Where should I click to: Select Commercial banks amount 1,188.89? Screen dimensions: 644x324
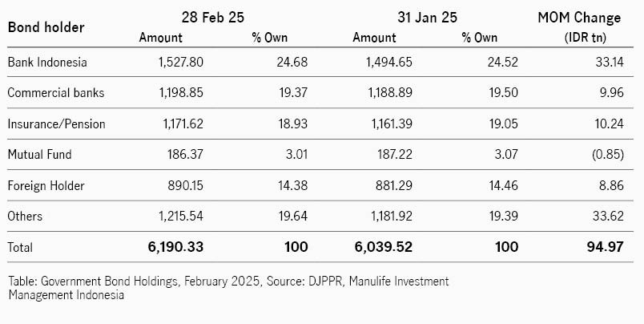(390, 92)
